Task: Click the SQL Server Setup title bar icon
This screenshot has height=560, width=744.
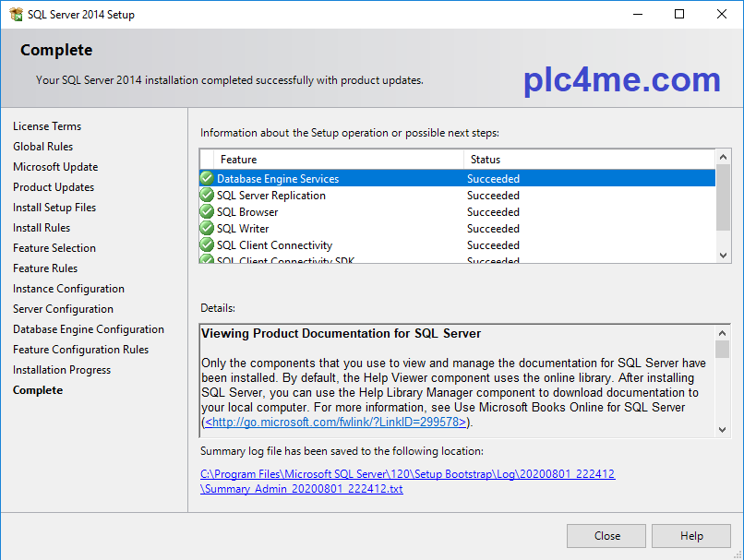Action: (15, 14)
